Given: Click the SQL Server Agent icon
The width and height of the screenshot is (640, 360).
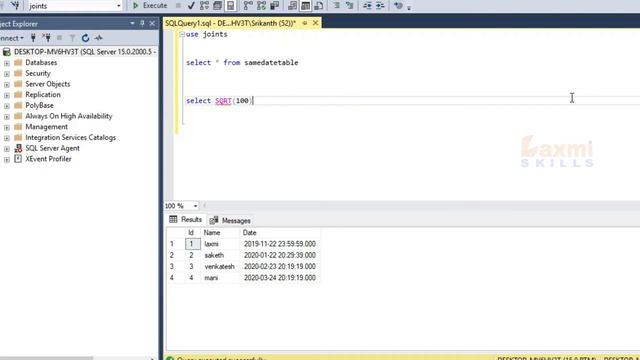Looking at the screenshot, I should pos(18,148).
